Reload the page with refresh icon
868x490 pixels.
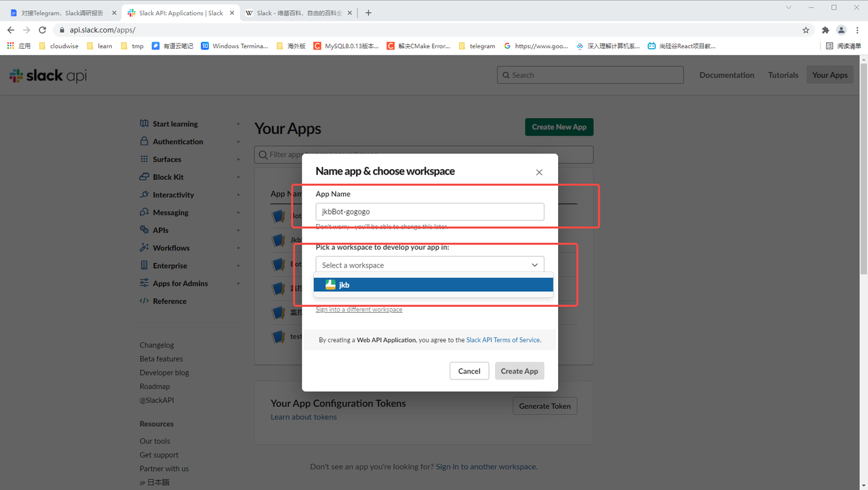(42, 30)
